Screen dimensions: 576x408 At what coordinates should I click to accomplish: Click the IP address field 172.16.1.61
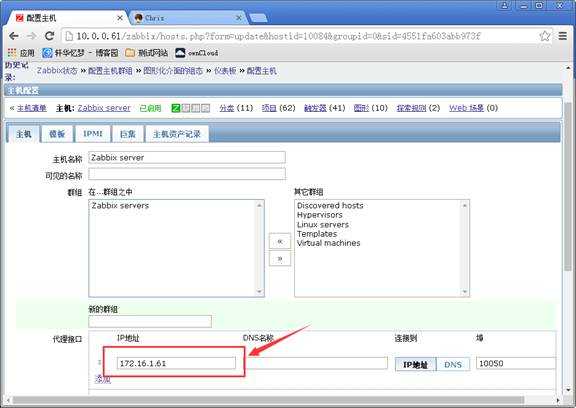176,363
